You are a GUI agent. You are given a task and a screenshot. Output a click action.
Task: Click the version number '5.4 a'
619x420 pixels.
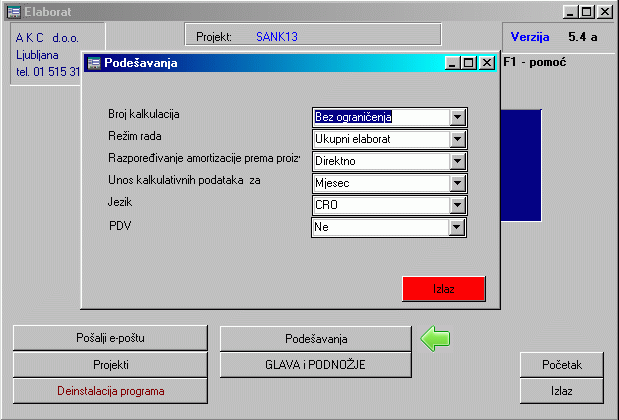(583, 37)
